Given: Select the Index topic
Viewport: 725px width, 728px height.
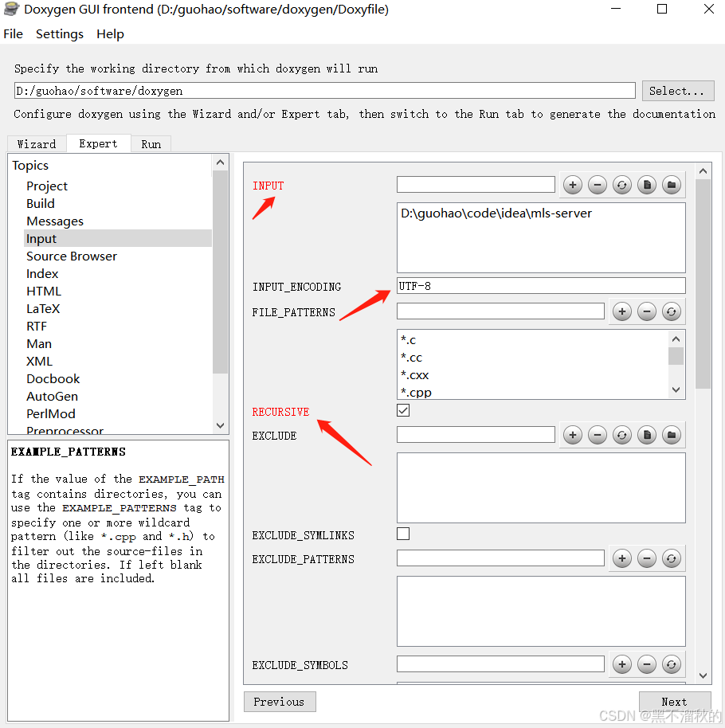Looking at the screenshot, I should click(42, 274).
